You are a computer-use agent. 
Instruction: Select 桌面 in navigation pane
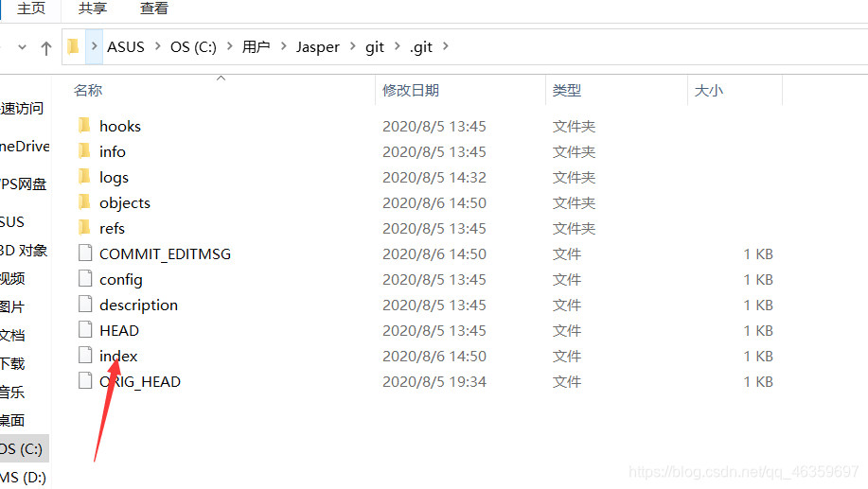pos(12,420)
